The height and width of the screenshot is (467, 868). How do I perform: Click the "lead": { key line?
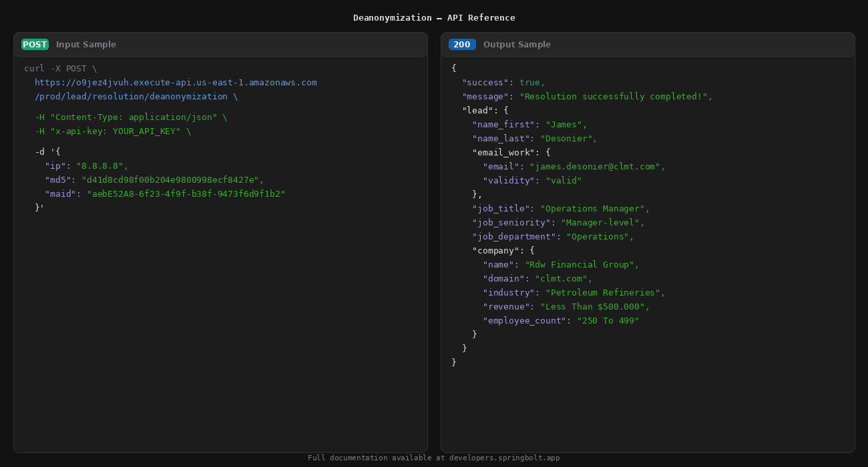click(x=485, y=111)
